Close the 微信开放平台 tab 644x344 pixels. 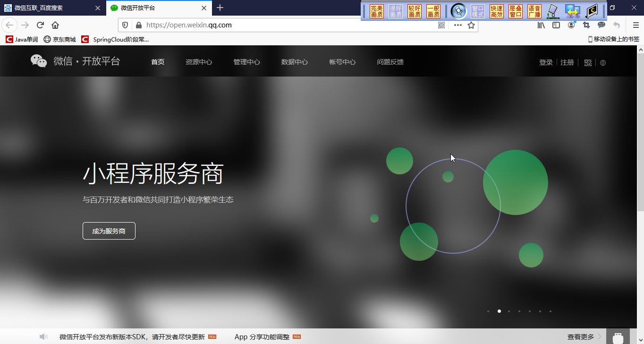point(204,8)
